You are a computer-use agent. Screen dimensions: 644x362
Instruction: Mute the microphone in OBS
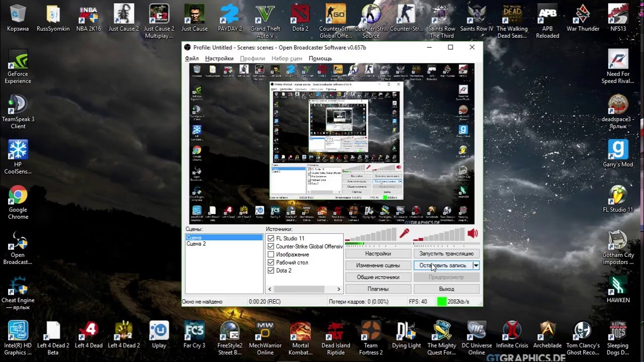click(x=404, y=233)
